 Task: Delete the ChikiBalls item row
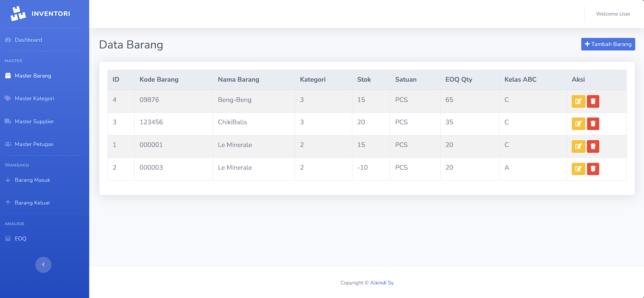[x=593, y=124]
